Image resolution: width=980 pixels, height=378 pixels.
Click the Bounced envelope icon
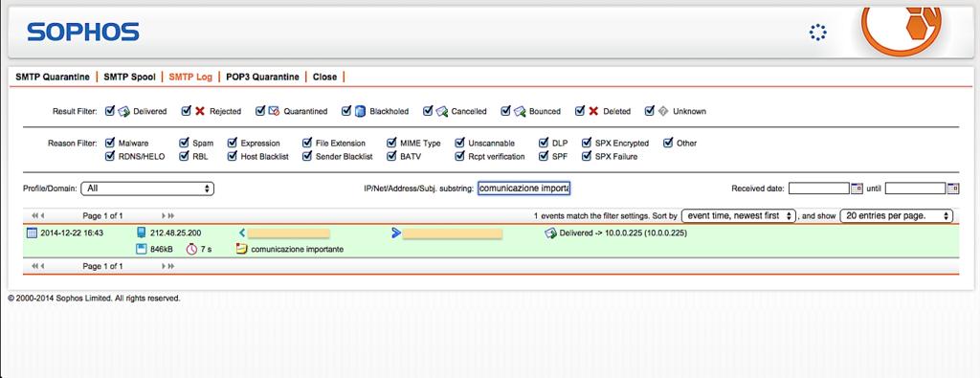click(x=520, y=111)
